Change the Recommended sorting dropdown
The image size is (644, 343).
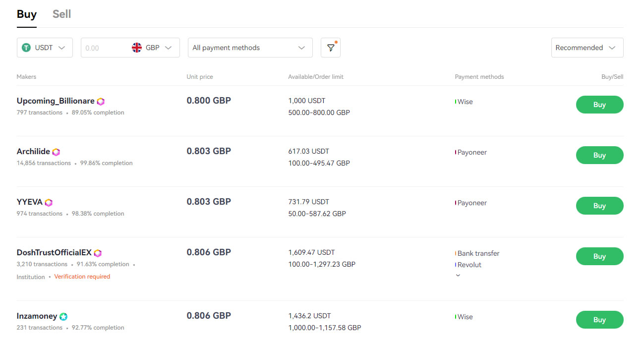click(587, 47)
